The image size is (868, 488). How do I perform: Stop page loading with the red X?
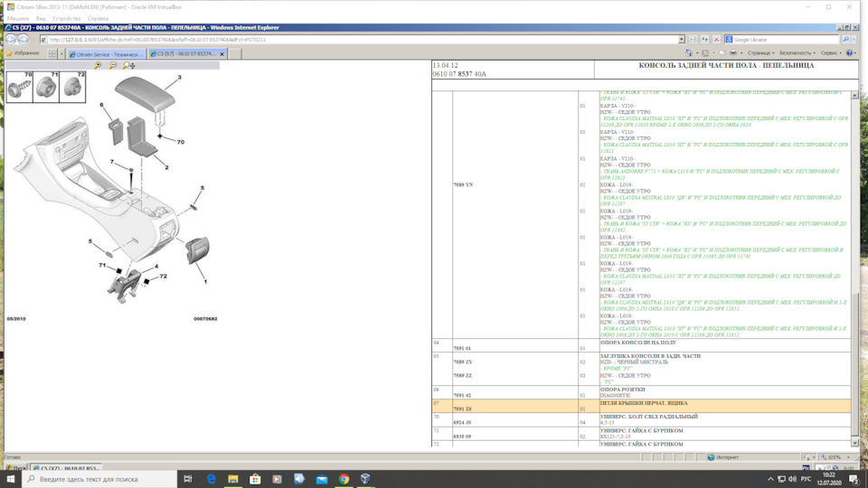click(716, 40)
